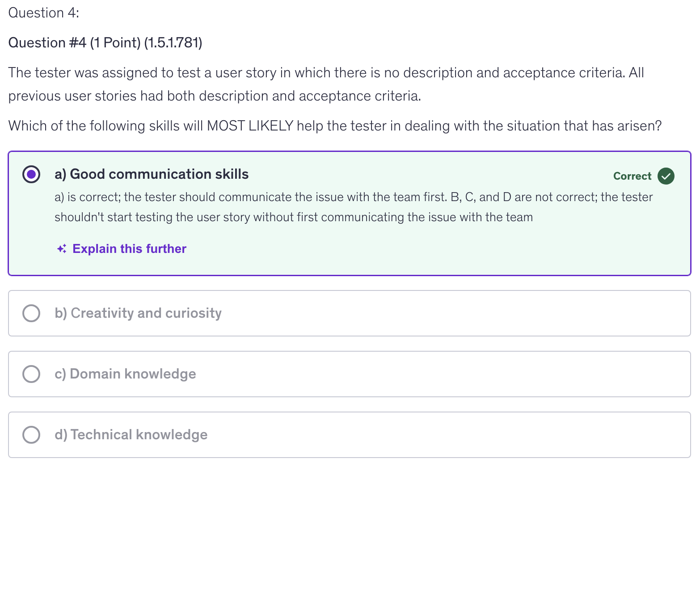Click the 'Question #4 (1 Point)' title
The height and width of the screenshot is (597, 700).
click(x=105, y=43)
